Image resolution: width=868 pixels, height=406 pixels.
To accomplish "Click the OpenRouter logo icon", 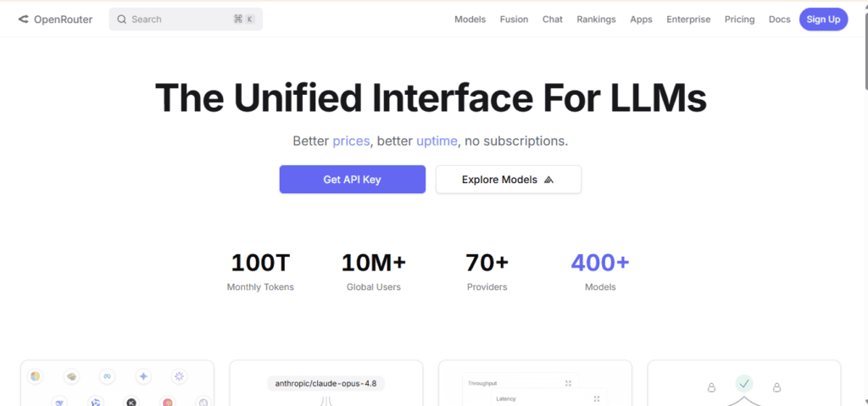I will click(23, 19).
